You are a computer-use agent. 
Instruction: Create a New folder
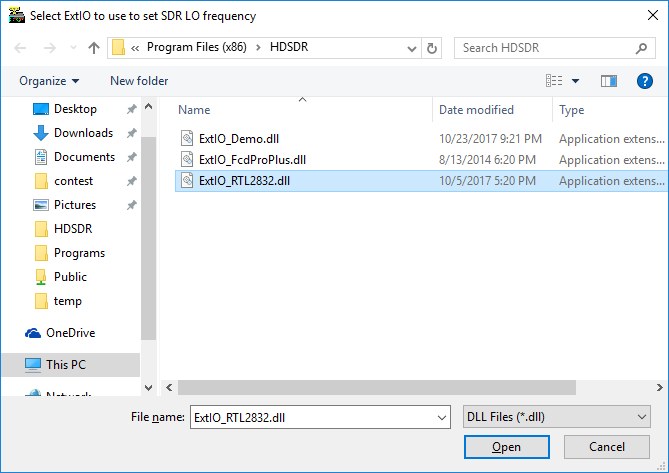tap(139, 81)
